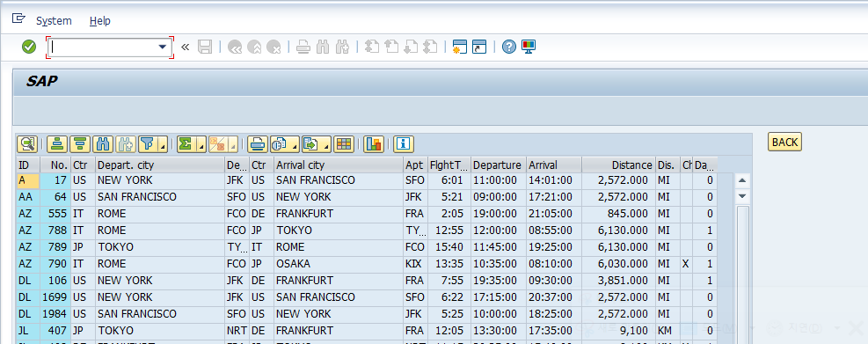Click the standard toolbar Find binoculars
Image resolution: width=868 pixels, height=344 pixels.
[x=322, y=48]
